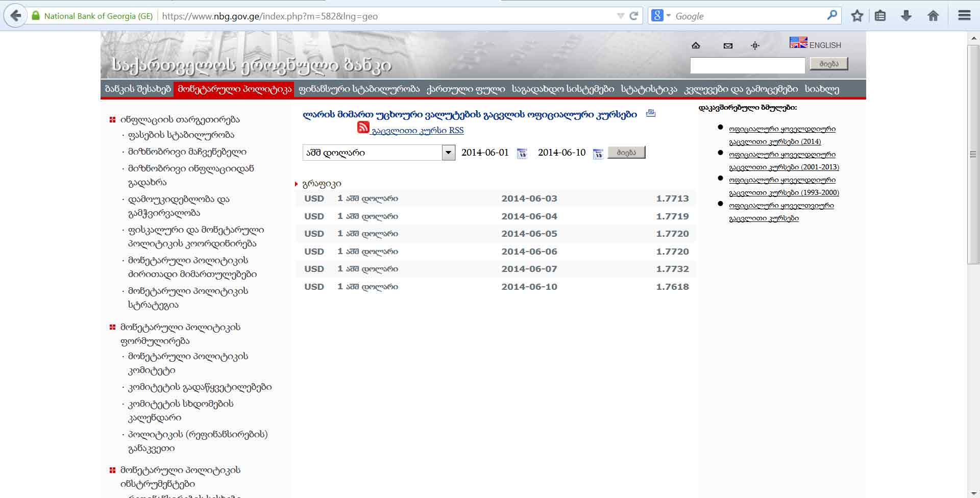Open the 'გაცვლითი კურსი RSS' link
The height and width of the screenshot is (498, 980).
point(418,131)
